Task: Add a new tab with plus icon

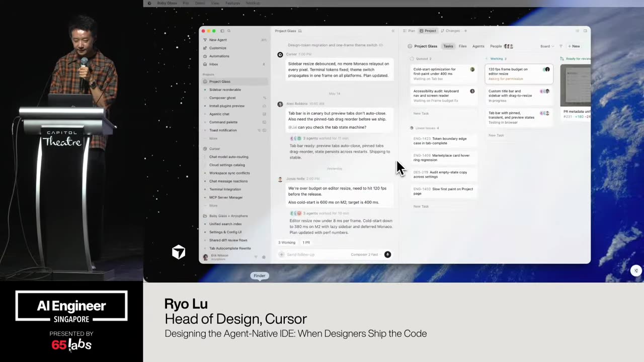Action: coord(465,31)
